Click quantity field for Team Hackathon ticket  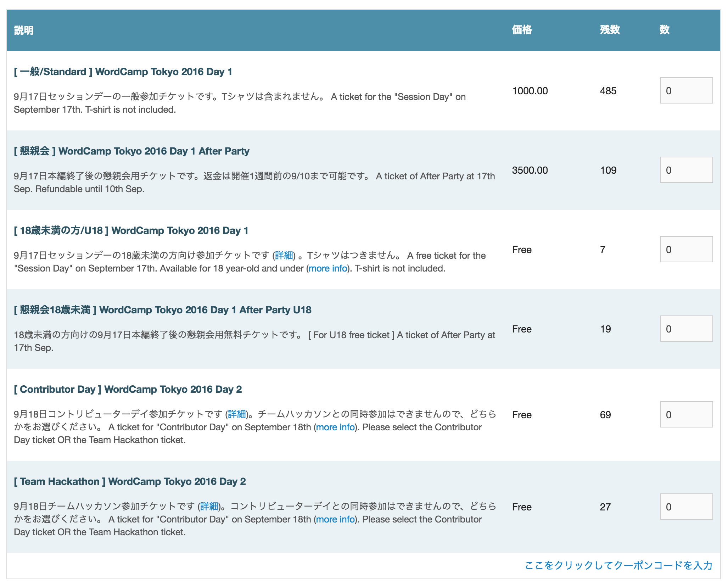[x=686, y=507]
